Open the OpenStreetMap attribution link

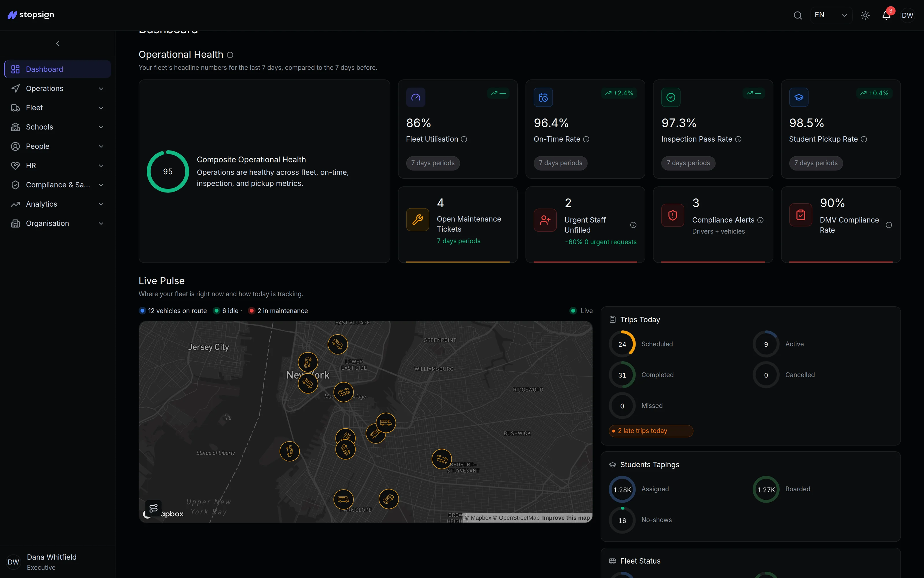[x=516, y=518]
